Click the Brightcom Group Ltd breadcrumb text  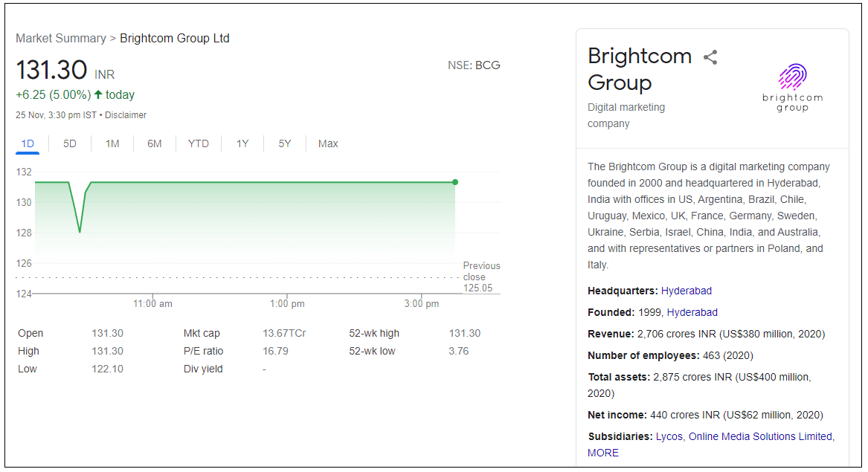(174, 38)
